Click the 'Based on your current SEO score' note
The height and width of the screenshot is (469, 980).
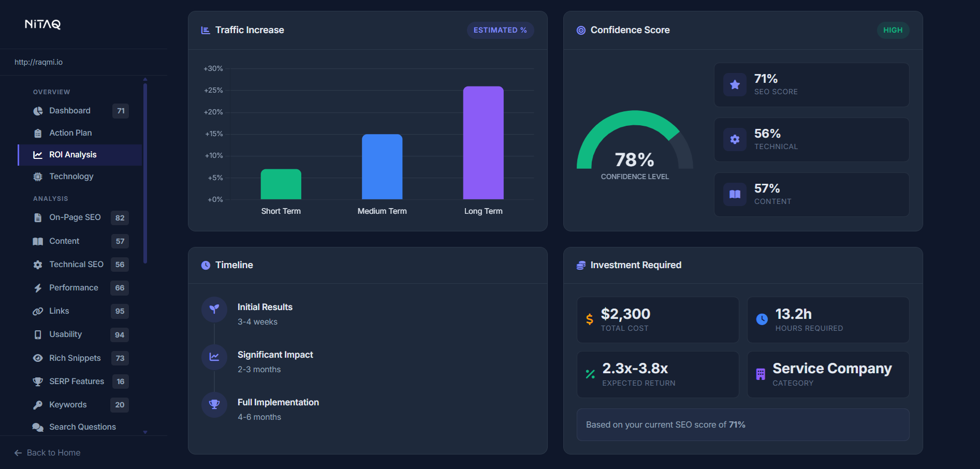[743, 425]
